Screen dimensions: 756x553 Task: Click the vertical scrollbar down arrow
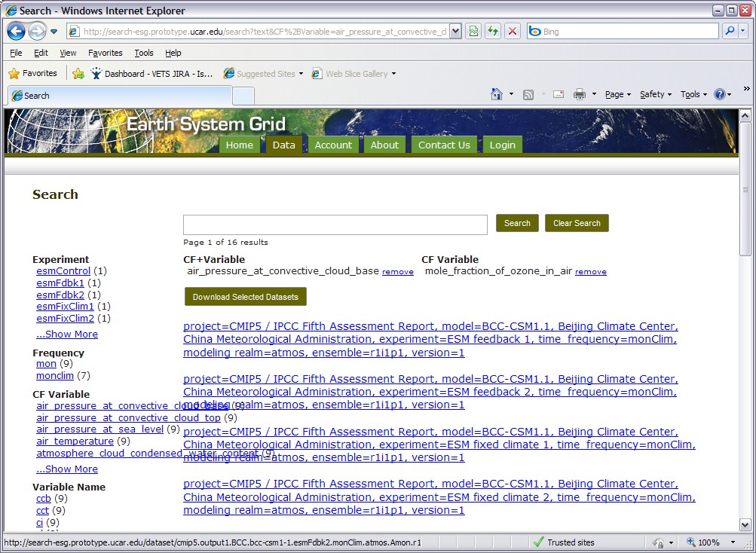(745, 524)
